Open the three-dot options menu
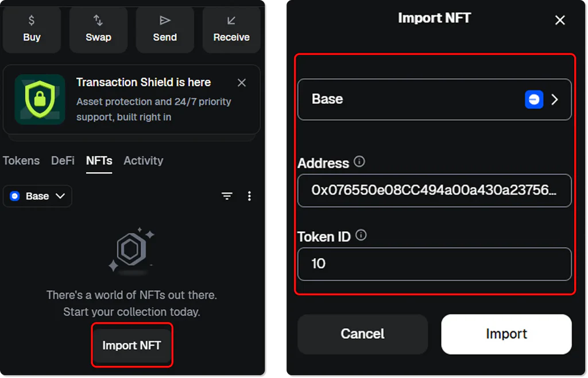This screenshot has width=588, height=378. [x=249, y=196]
